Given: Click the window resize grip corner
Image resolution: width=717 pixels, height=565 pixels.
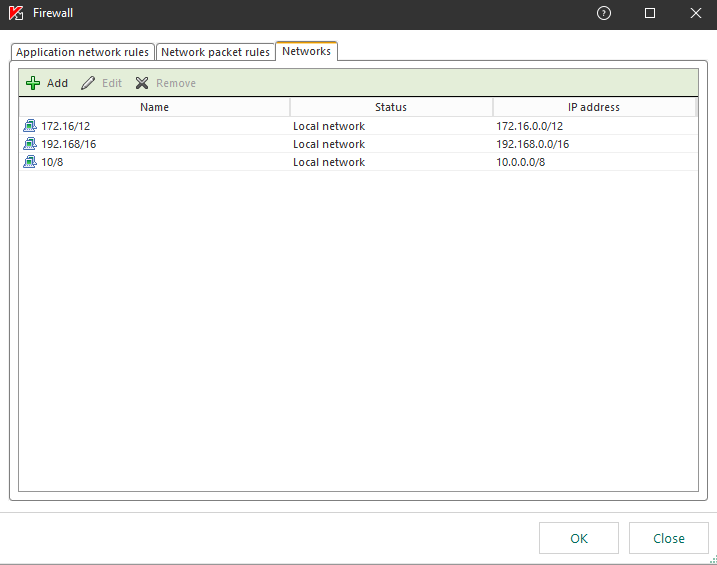Looking at the screenshot, I should (x=713, y=560).
